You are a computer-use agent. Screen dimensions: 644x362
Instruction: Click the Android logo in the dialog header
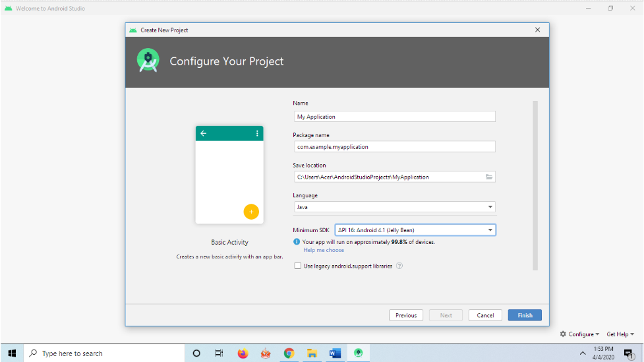[x=148, y=61]
